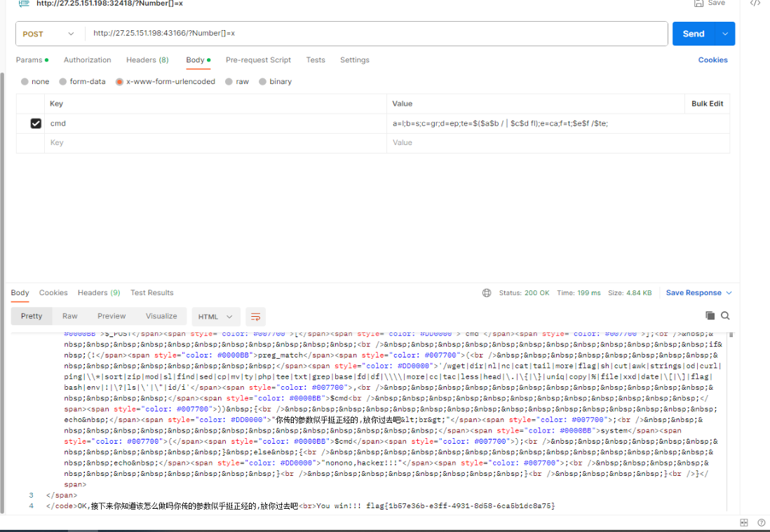The height and width of the screenshot is (532, 770).
Task: Click Bulk Edit
Action: (x=707, y=104)
